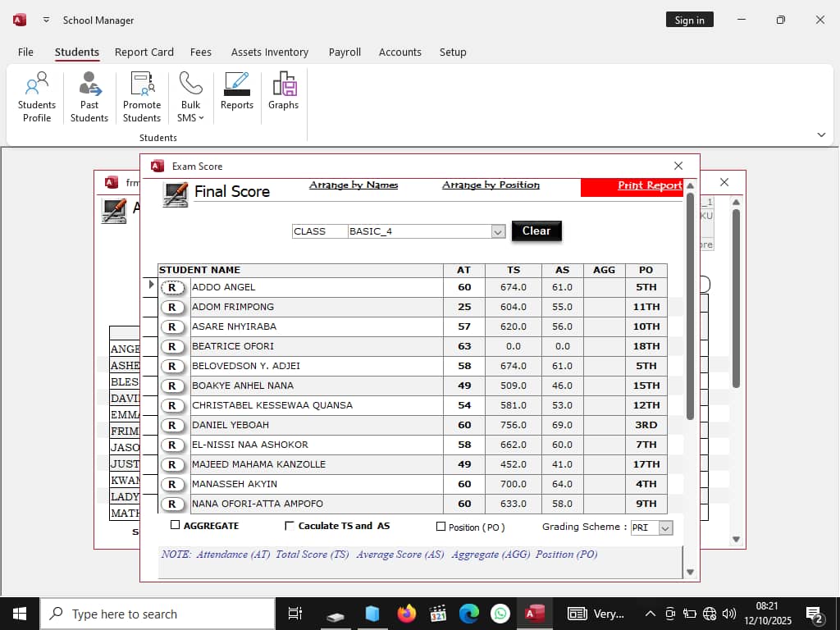840x630 pixels.
Task: Open Microsoft Edge from the taskbar
Action: pos(468,614)
